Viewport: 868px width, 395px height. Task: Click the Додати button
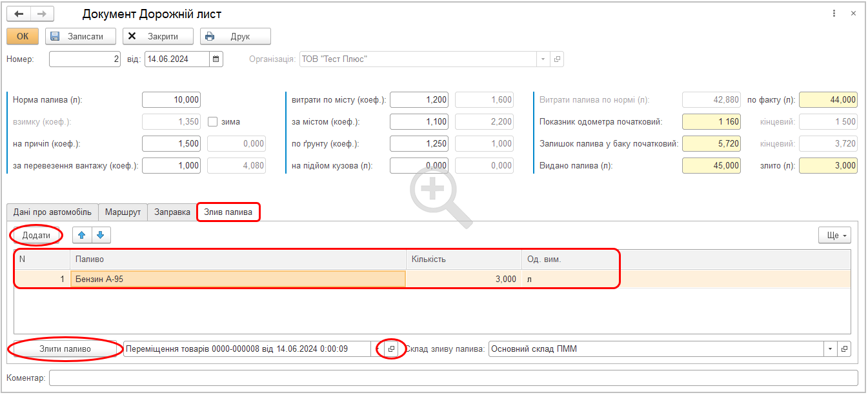coord(36,236)
